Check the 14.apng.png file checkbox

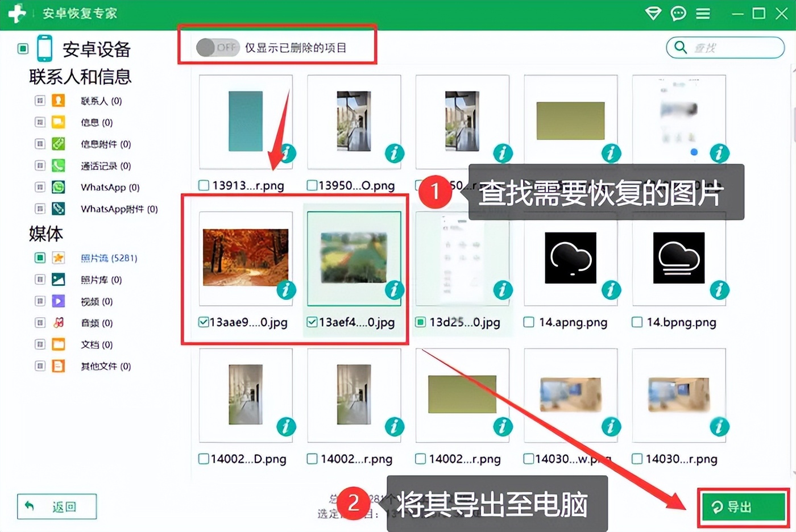click(x=528, y=322)
